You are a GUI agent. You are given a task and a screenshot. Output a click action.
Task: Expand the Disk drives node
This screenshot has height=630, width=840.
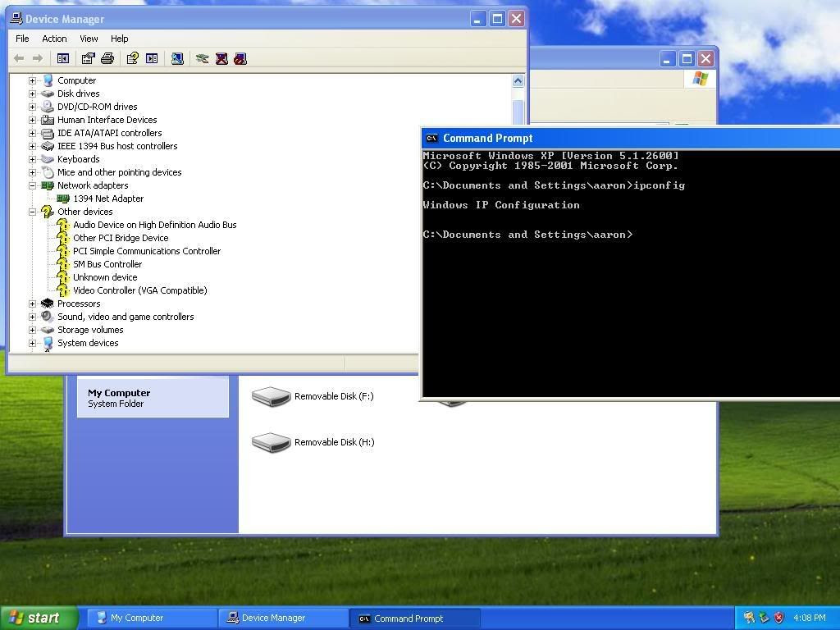pyautogui.click(x=32, y=94)
